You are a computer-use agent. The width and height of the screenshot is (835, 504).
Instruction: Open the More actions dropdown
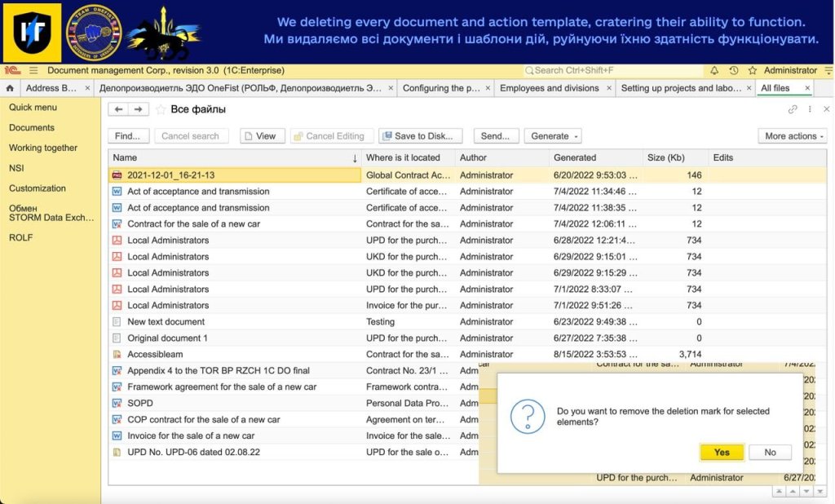[x=795, y=136]
